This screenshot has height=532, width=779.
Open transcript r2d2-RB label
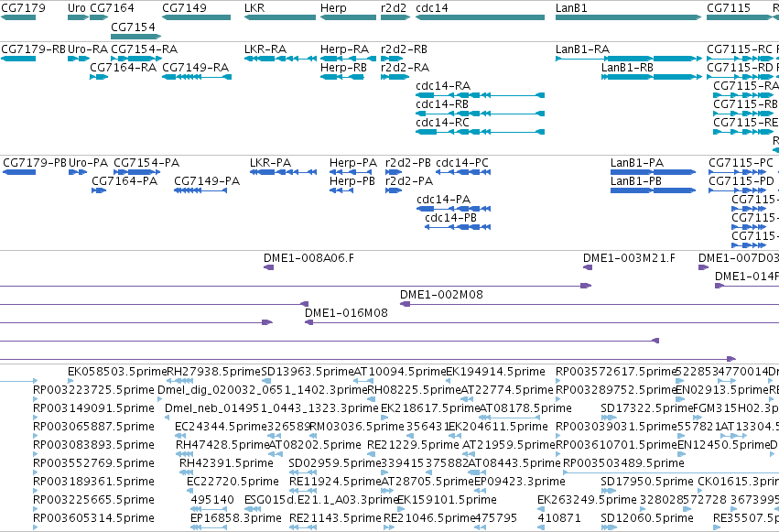[x=404, y=49]
